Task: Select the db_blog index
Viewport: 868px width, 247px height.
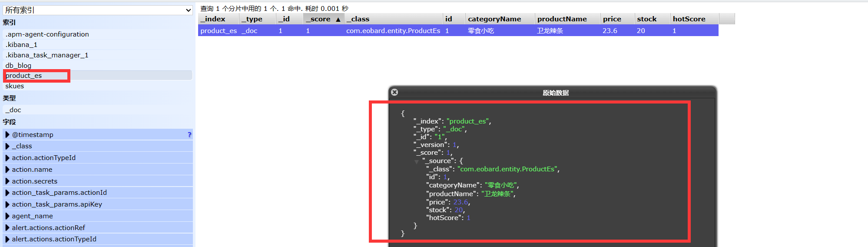Action: [x=18, y=66]
